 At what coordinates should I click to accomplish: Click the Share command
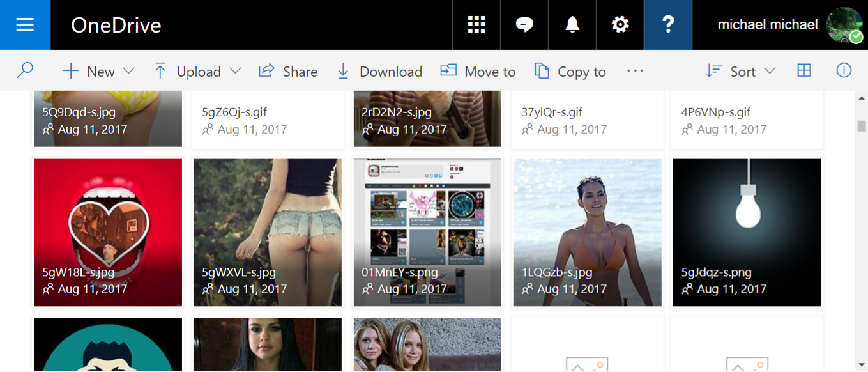pos(288,71)
